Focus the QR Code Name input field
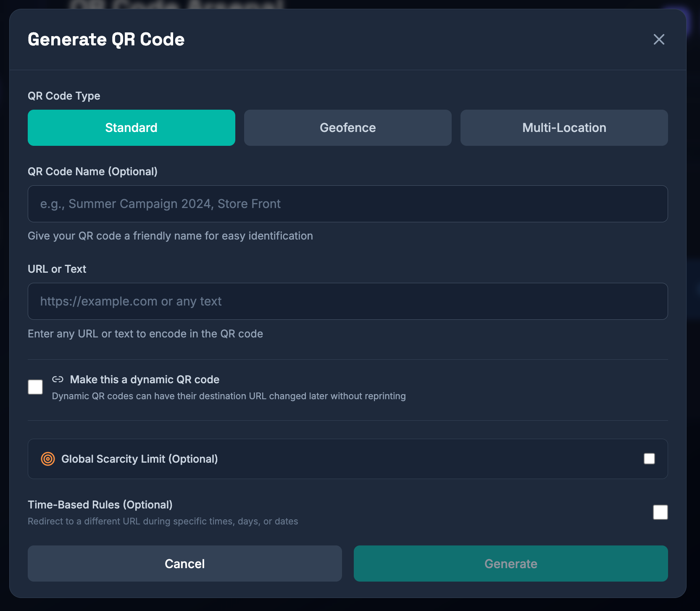The width and height of the screenshot is (700, 611). point(347,204)
